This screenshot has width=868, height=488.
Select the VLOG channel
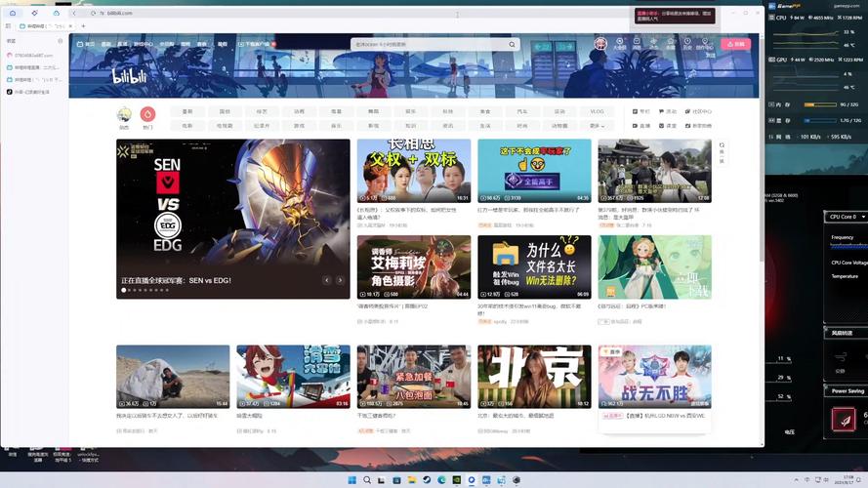pyautogui.click(x=597, y=111)
